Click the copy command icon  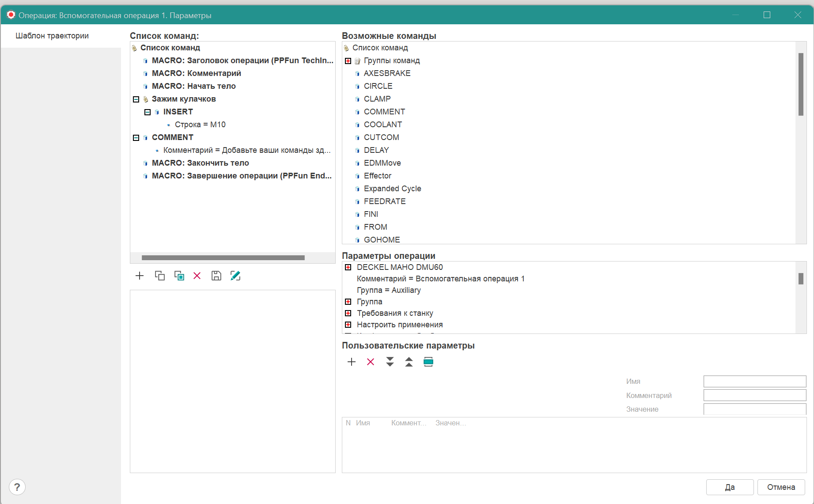click(159, 276)
